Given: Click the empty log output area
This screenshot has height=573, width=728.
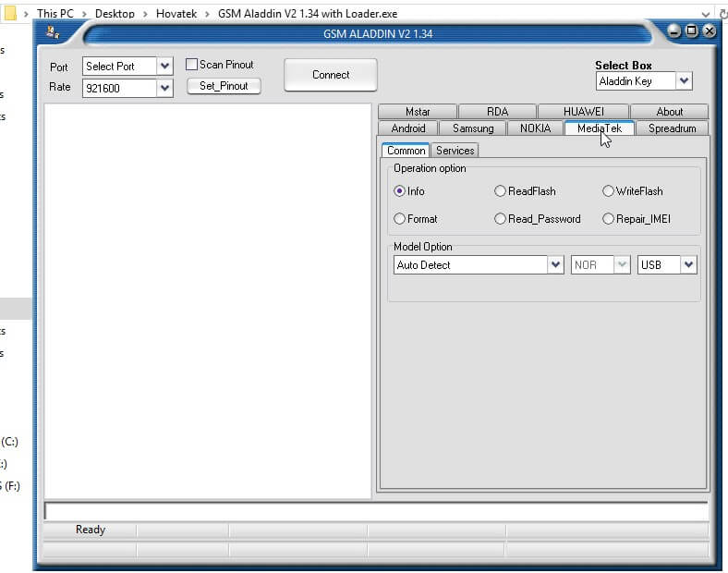Looking at the screenshot, I should tap(208, 301).
